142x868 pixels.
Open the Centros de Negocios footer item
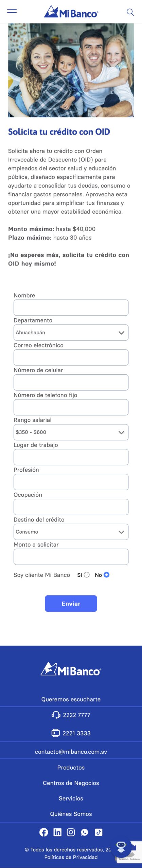click(x=71, y=783)
